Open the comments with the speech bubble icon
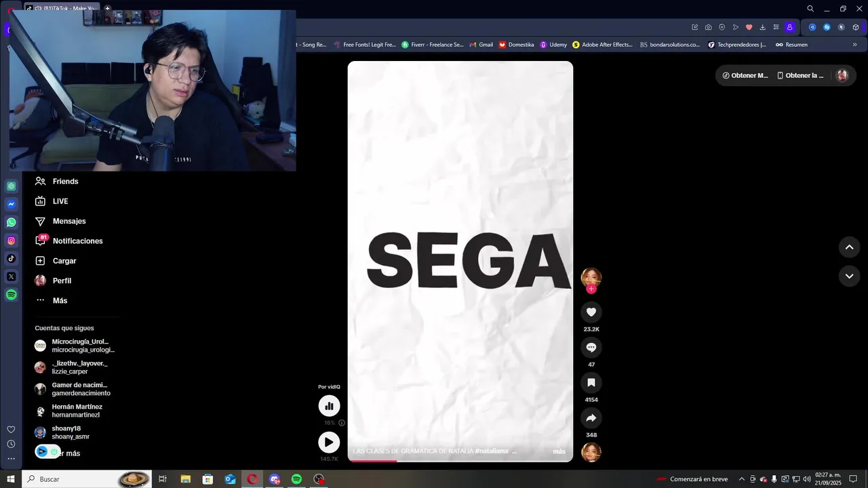The width and height of the screenshot is (868, 488). pos(591,347)
